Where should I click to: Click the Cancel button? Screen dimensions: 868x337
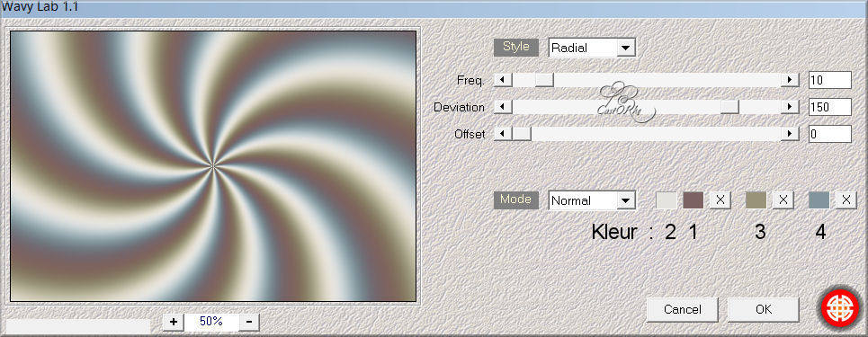683,309
